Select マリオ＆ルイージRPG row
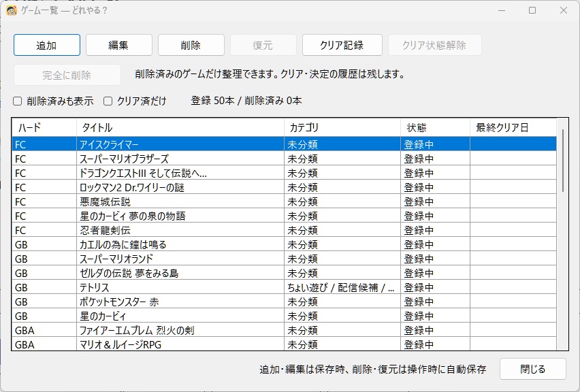Viewport: 580px width, 392px height. point(284,344)
